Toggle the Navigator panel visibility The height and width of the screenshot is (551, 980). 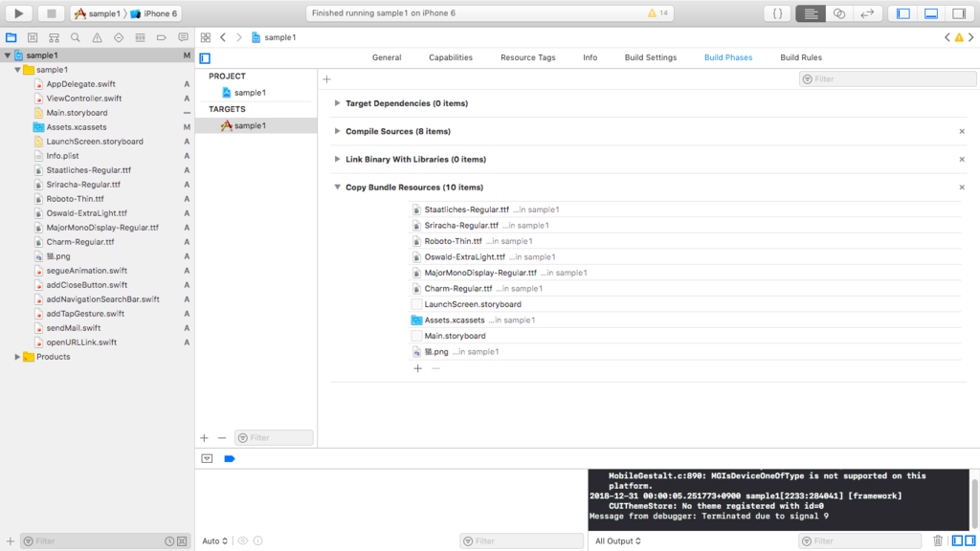point(903,13)
